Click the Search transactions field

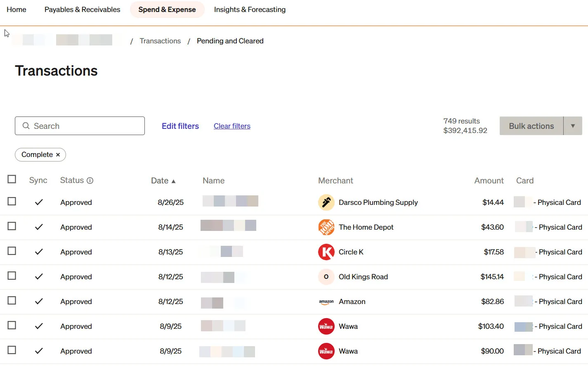click(x=80, y=126)
